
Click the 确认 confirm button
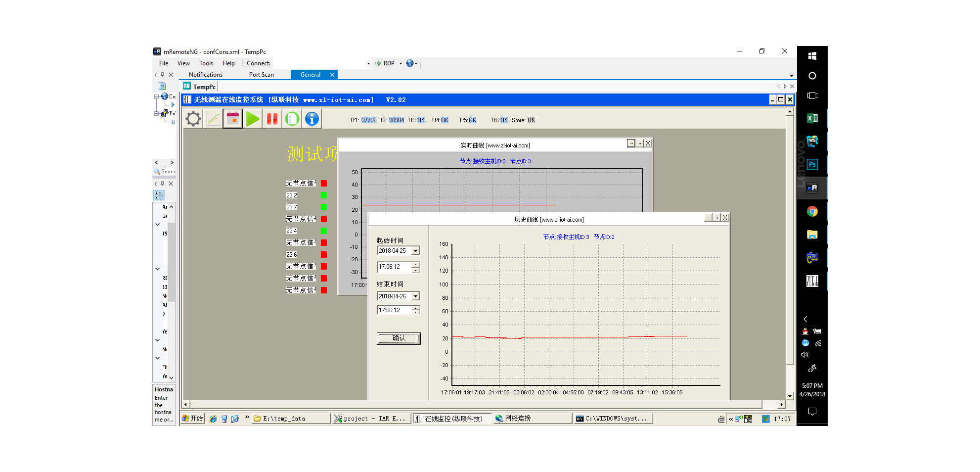click(399, 338)
